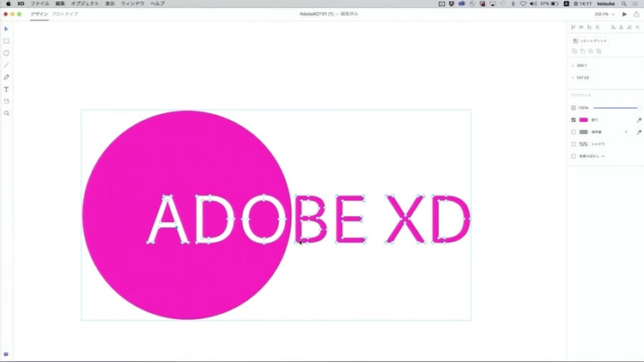The height and width of the screenshot is (362, 644).
Task: Open the magenta fill color swatch
Action: pyautogui.click(x=584, y=120)
